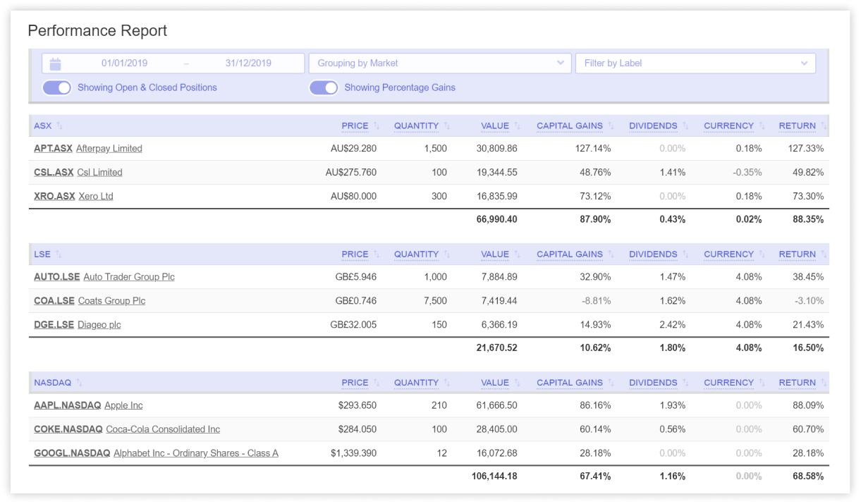
Task: Select NASDAQ total value 106,144.18
Action: pos(494,477)
